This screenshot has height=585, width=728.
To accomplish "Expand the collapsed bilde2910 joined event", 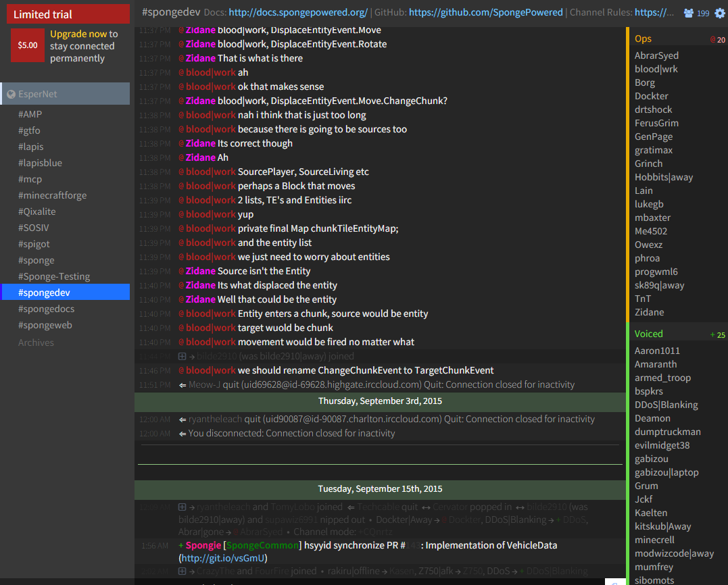I will pyautogui.click(x=182, y=356).
